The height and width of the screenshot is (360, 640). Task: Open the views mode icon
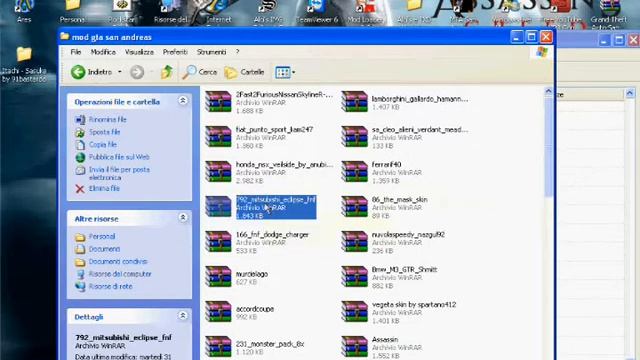pos(282,72)
